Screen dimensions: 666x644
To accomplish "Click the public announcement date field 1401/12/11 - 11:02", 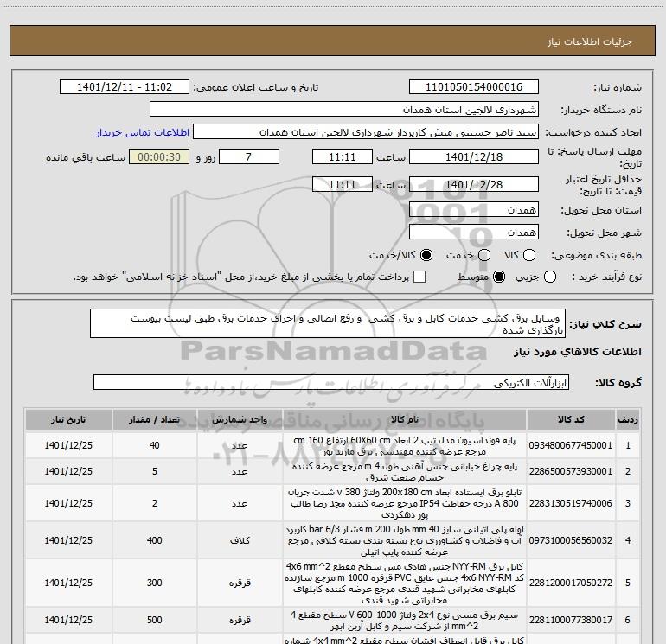I will [x=125, y=86].
